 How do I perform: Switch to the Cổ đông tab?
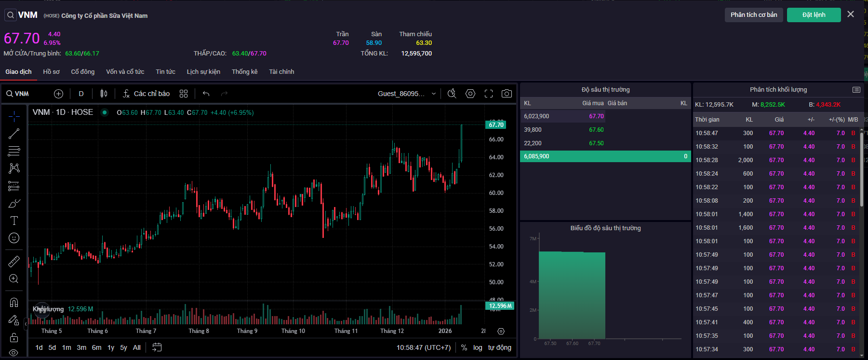pos(82,72)
